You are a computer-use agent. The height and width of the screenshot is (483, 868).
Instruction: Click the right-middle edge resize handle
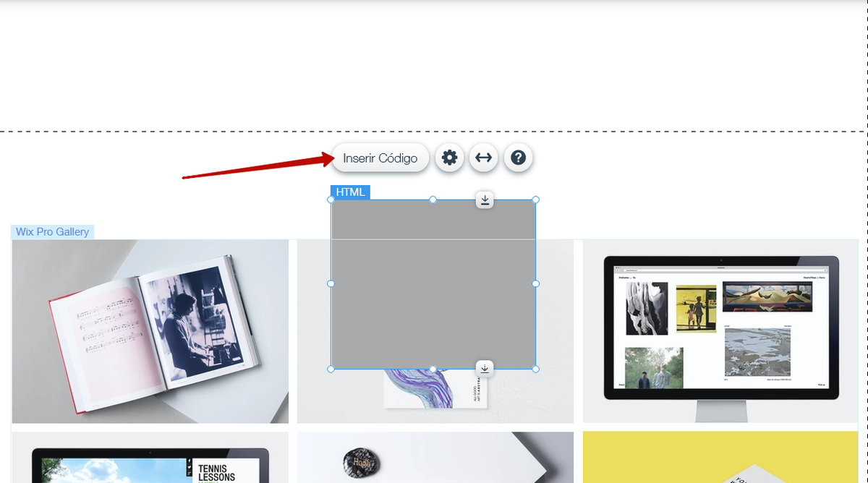coord(536,283)
